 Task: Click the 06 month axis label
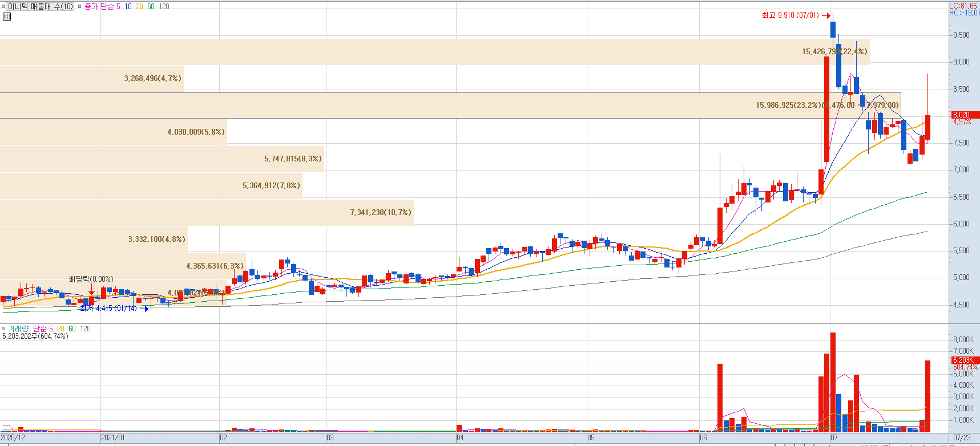[x=703, y=438]
